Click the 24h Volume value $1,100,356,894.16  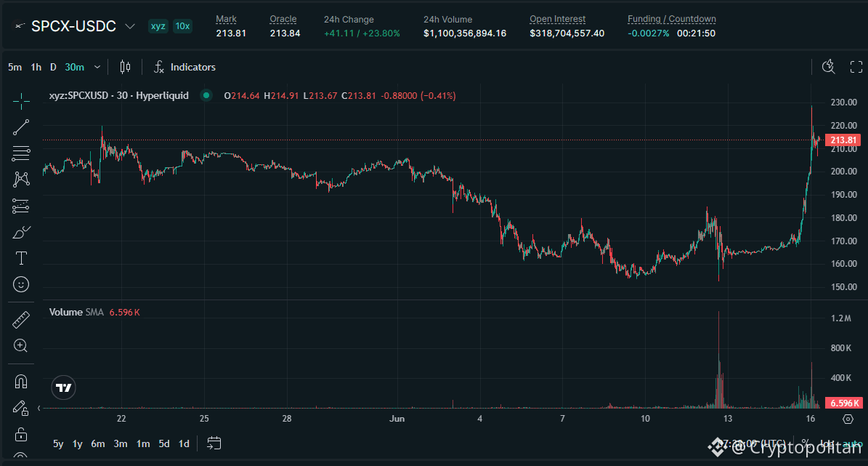pos(465,33)
